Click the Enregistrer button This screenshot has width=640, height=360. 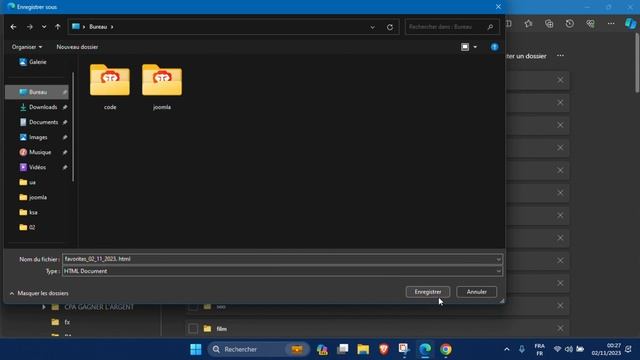coord(428,292)
